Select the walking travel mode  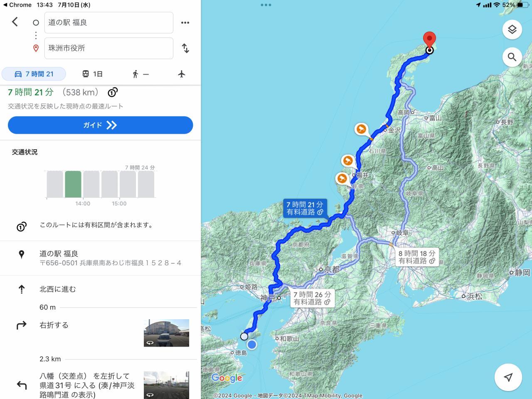(140, 74)
